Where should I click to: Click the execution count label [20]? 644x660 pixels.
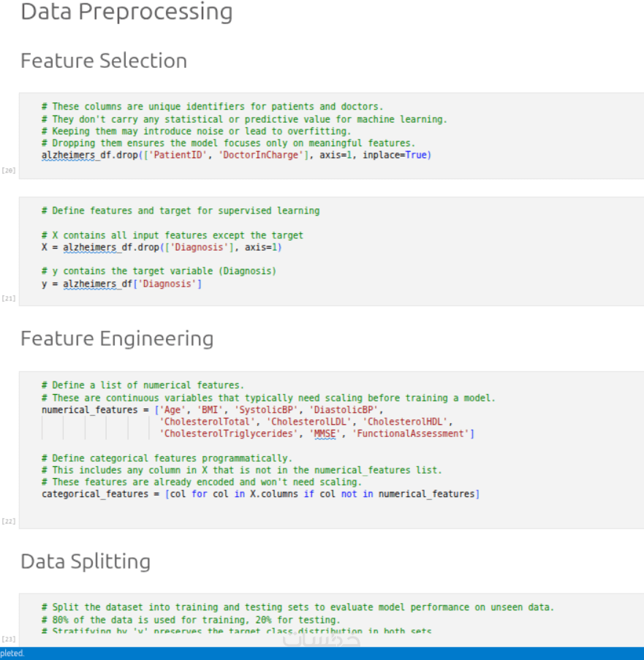[9, 170]
